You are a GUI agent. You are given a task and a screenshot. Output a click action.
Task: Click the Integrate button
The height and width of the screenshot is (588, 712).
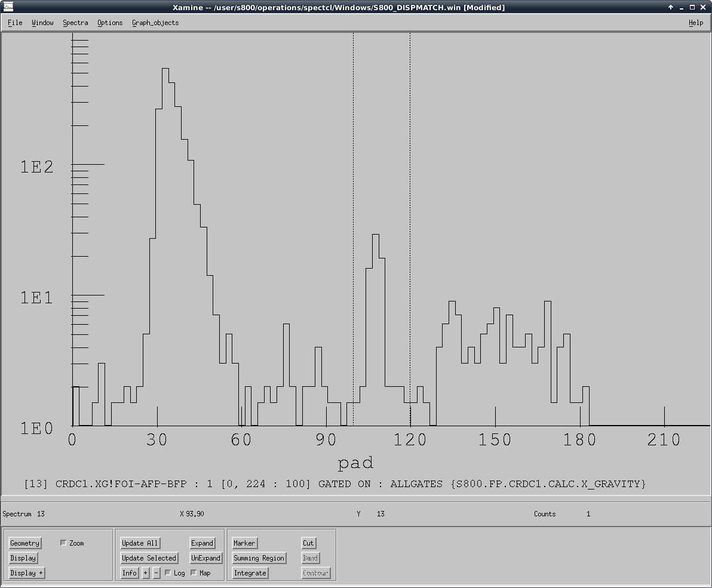(x=250, y=573)
